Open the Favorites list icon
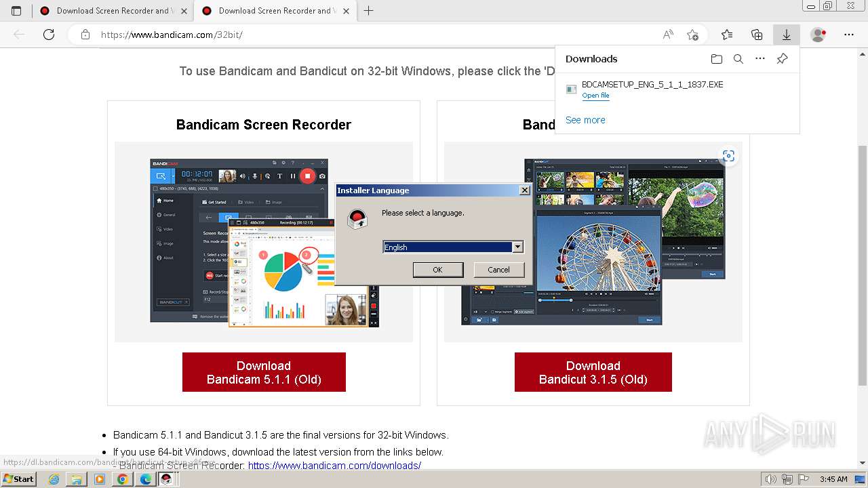Image resolution: width=868 pixels, height=488 pixels. pos(727,35)
